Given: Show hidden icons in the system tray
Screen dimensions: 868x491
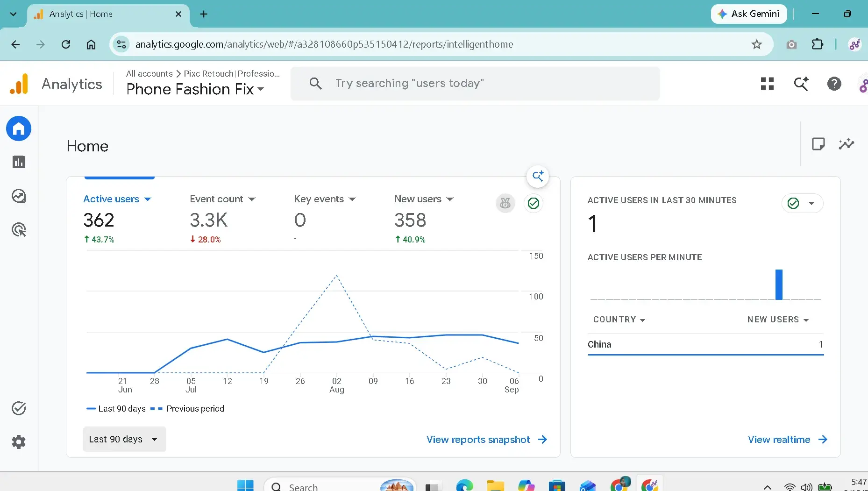Looking at the screenshot, I should [767, 487].
